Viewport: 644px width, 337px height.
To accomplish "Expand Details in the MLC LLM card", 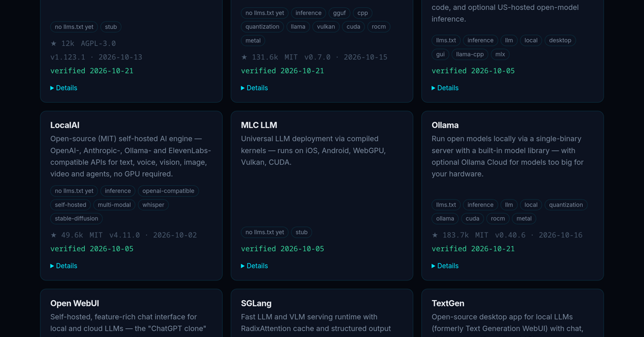I will click(254, 266).
